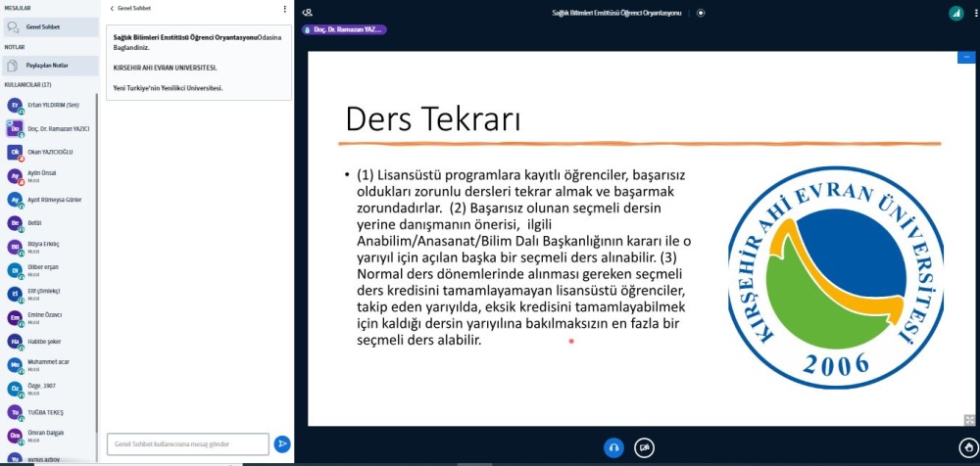This screenshot has width=980, height=466.
Task: Click the chat bubble icon beside Genel Sohbet
Action: pyautogui.click(x=13, y=26)
